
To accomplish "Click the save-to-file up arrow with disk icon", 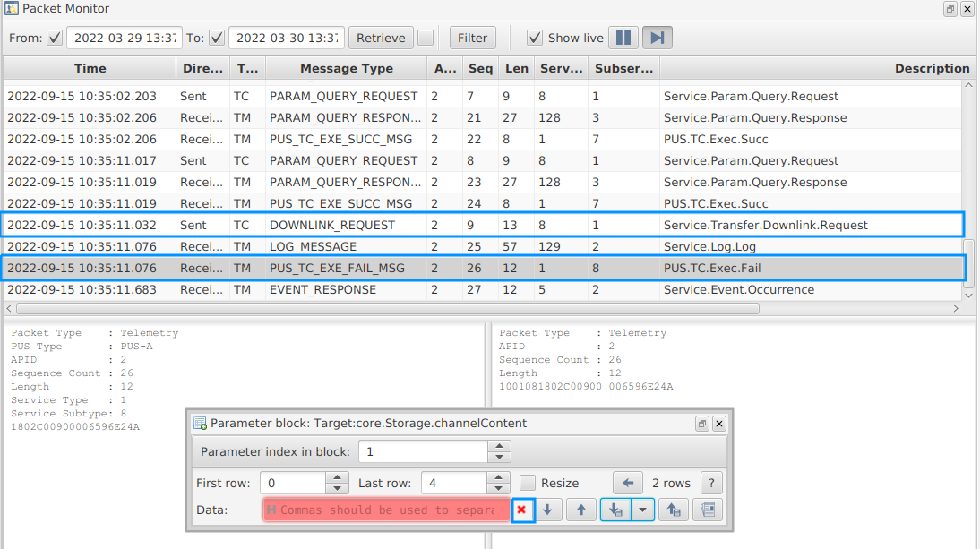I will pos(673,510).
